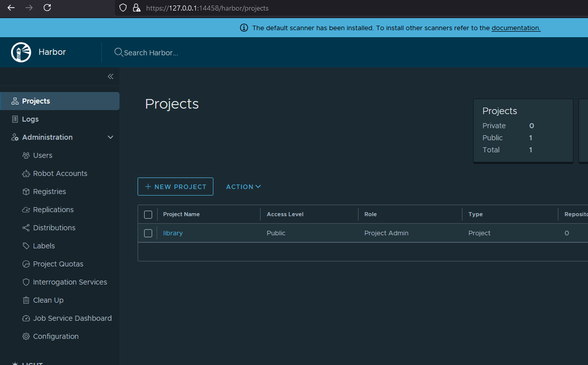Reload the page with the refresh icon
Viewport: 588px width, 365px height.
pyautogui.click(x=47, y=8)
